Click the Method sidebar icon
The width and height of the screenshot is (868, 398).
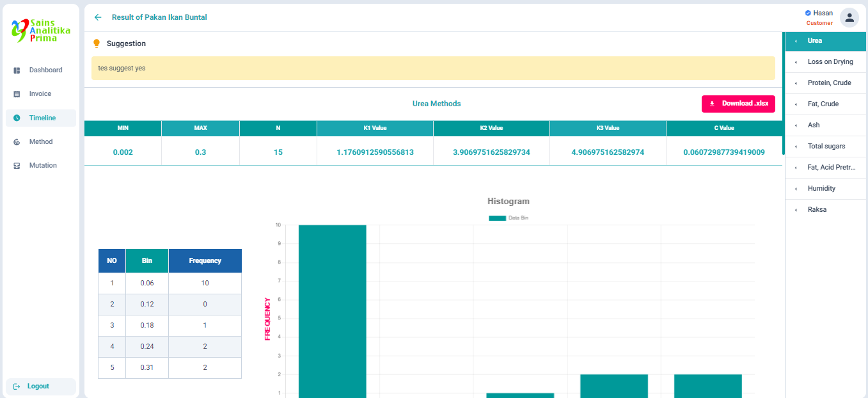[x=17, y=142]
